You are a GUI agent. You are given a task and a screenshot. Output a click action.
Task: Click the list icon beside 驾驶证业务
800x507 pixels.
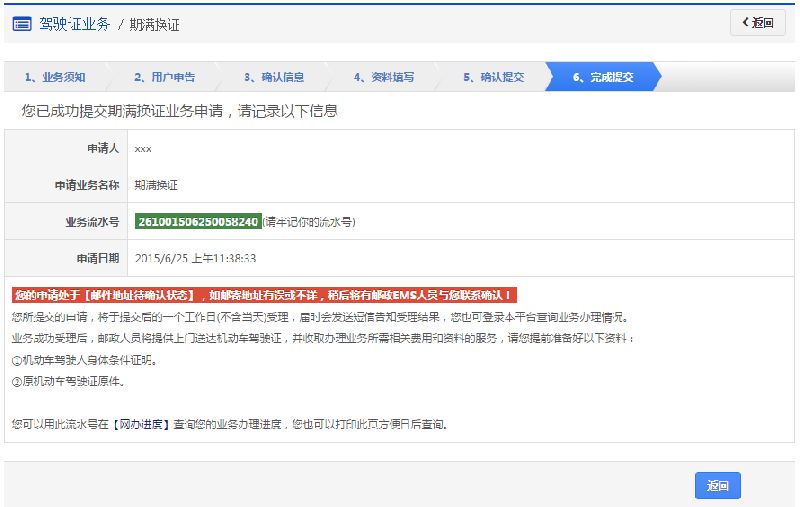coord(21,24)
